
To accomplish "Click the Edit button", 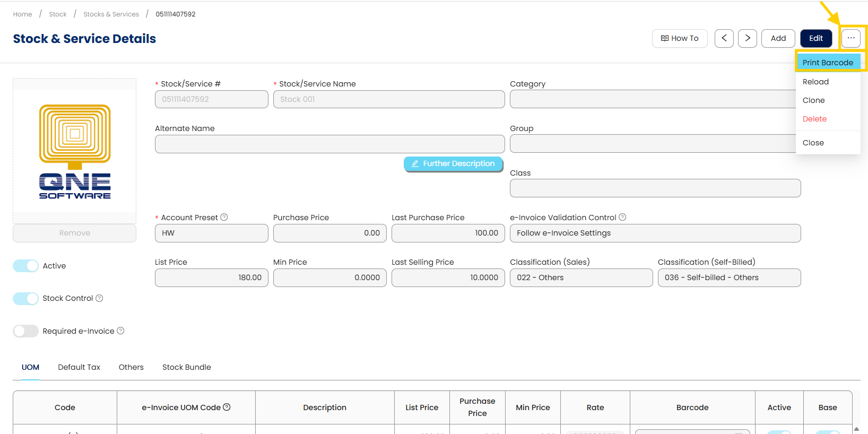I will tap(816, 38).
